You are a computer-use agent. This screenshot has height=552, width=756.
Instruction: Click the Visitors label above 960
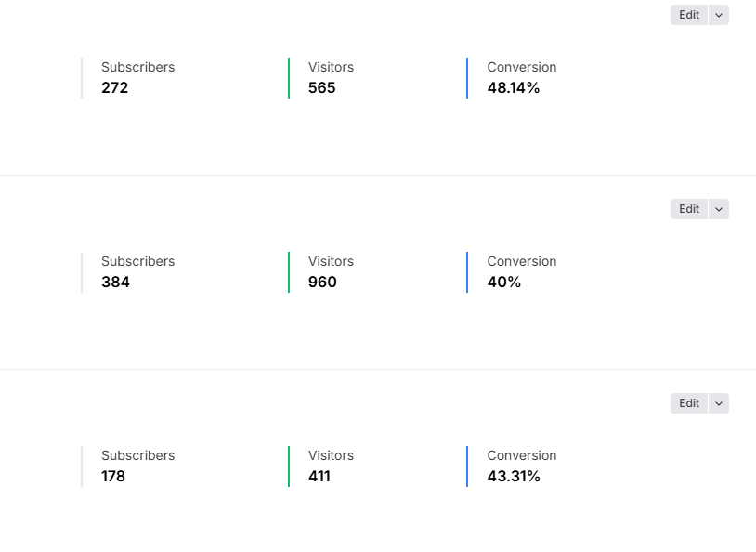(x=331, y=261)
